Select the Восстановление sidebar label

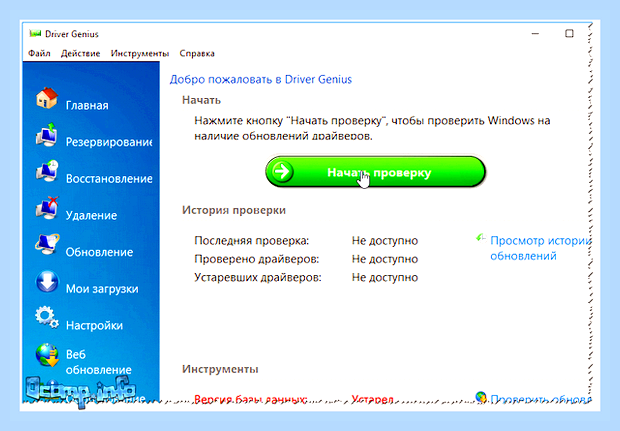[109, 179]
